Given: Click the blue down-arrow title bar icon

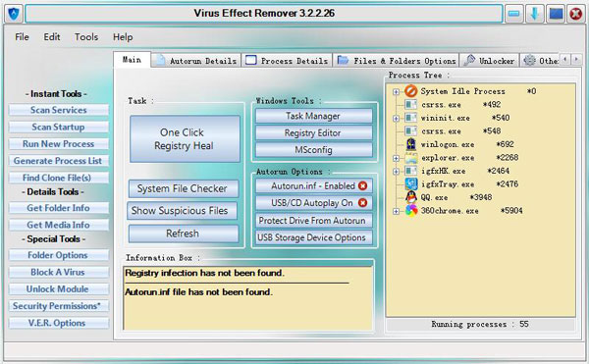Looking at the screenshot, I should (534, 14).
